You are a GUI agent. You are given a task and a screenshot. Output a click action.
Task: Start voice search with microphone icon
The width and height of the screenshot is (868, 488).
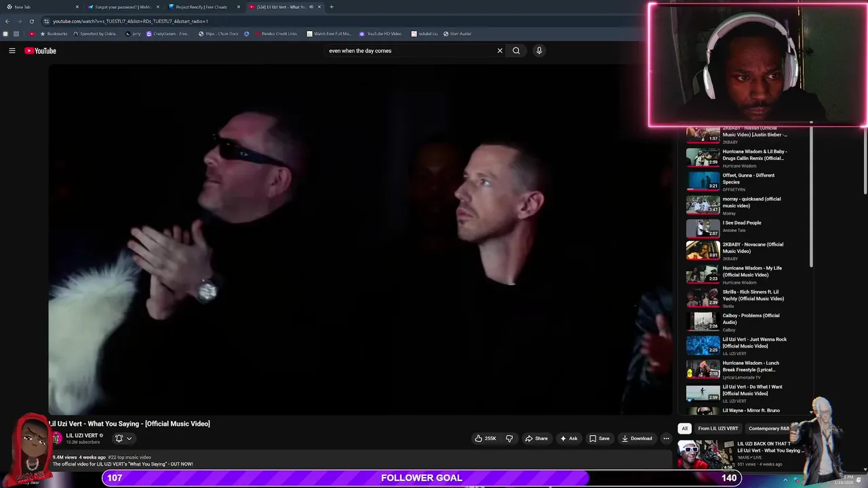pyautogui.click(x=539, y=51)
